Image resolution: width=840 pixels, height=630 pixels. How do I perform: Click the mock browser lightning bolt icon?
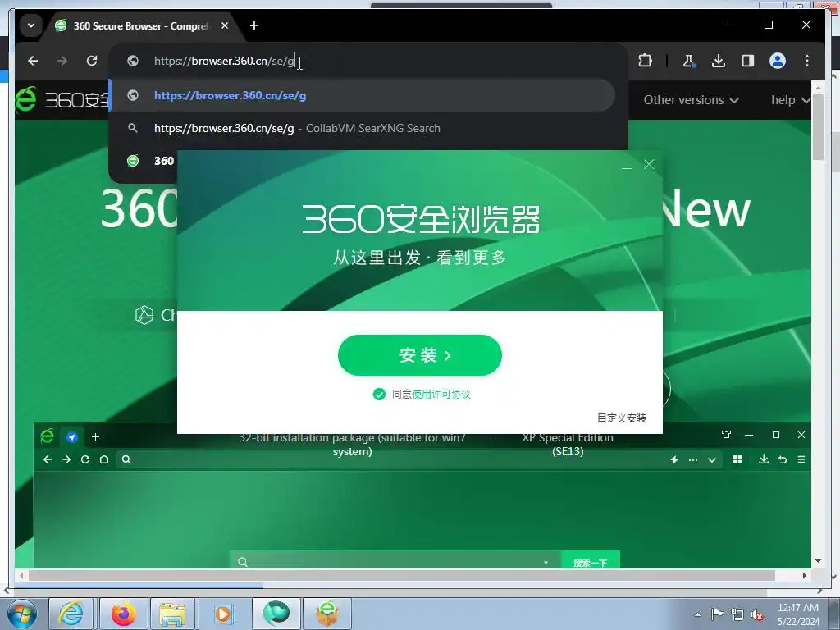click(674, 459)
